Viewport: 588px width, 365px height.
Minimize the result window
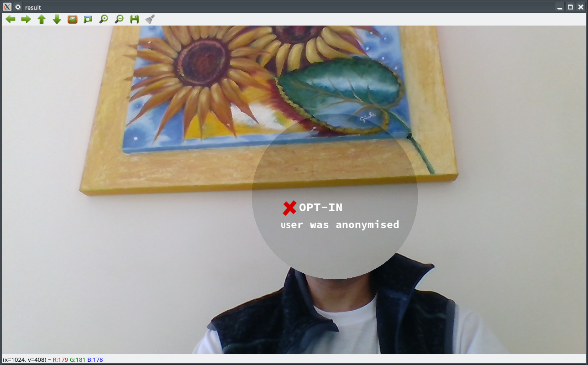pos(560,7)
